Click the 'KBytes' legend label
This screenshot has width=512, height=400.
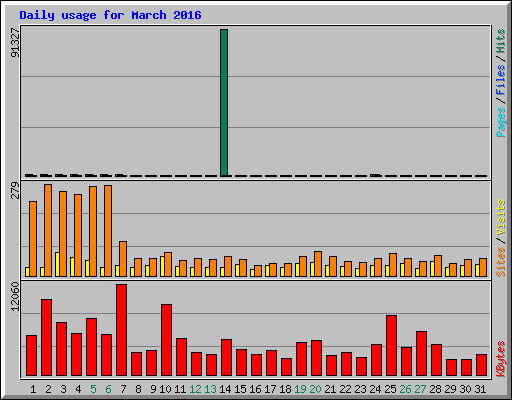(x=501, y=359)
